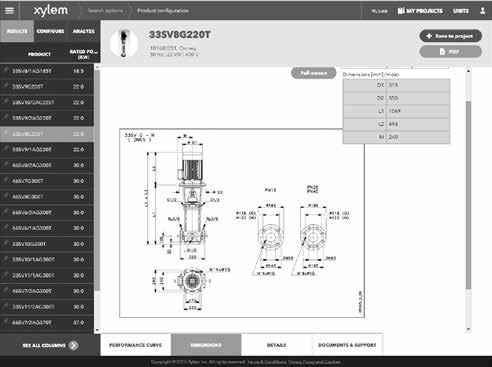492x367 pixels.
Task: Click the See All Columns arrow icon
Action: click(x=74, y=345)
